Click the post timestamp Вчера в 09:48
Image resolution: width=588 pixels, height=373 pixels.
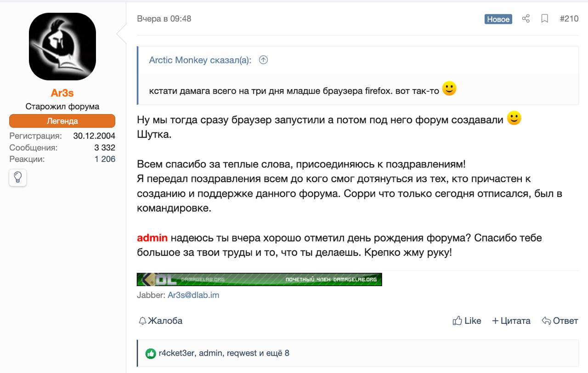(x=164, y=19)
